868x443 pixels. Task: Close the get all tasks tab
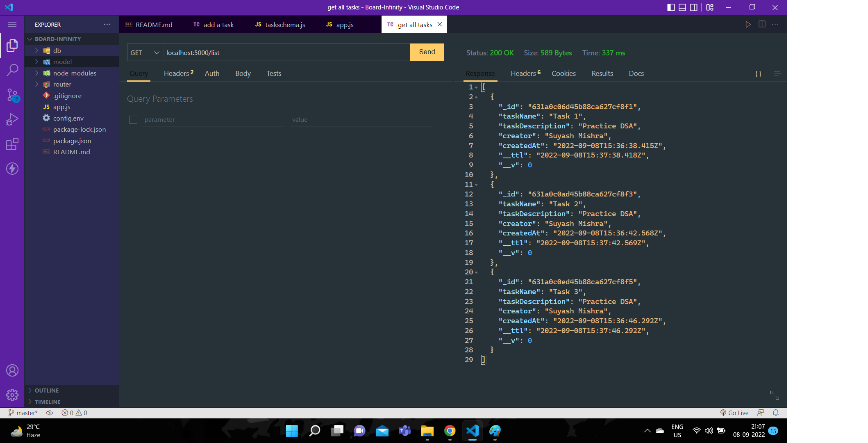click(x=439, y=25)
